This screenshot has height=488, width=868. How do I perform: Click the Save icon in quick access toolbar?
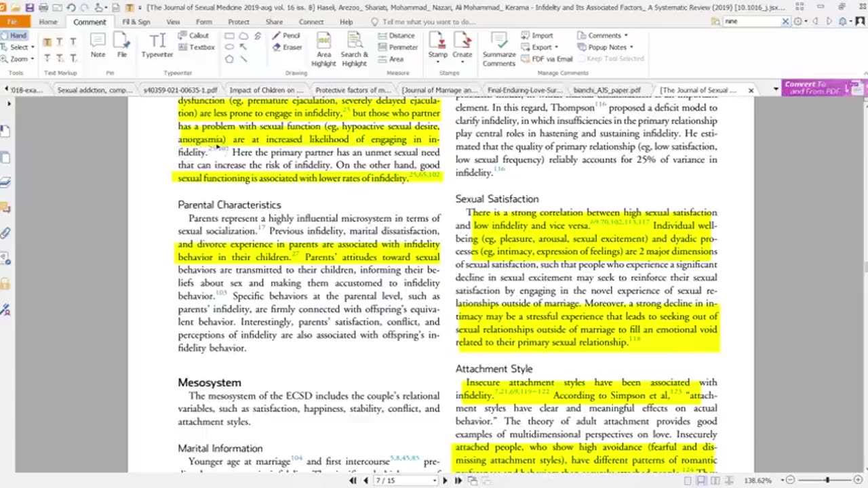pyautogui.click(x=30, y=7)
